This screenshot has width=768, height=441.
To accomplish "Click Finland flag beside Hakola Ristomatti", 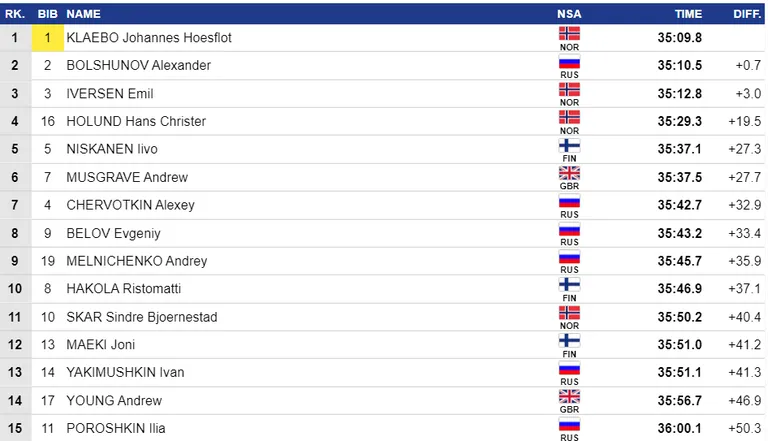I will pyautogui.click(x=569, y=285).
